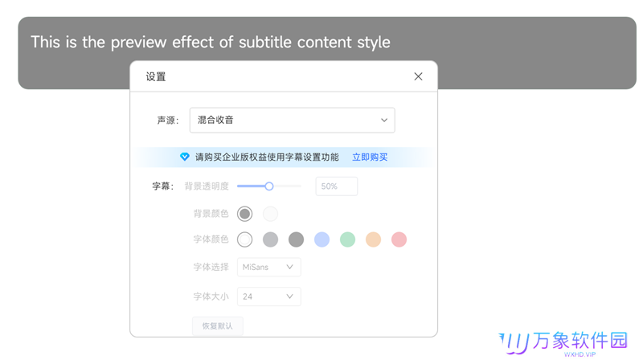Close the 设置 dialog
Image resolution: width=643 pixels, height=364 pixels.
coord(418,76)
